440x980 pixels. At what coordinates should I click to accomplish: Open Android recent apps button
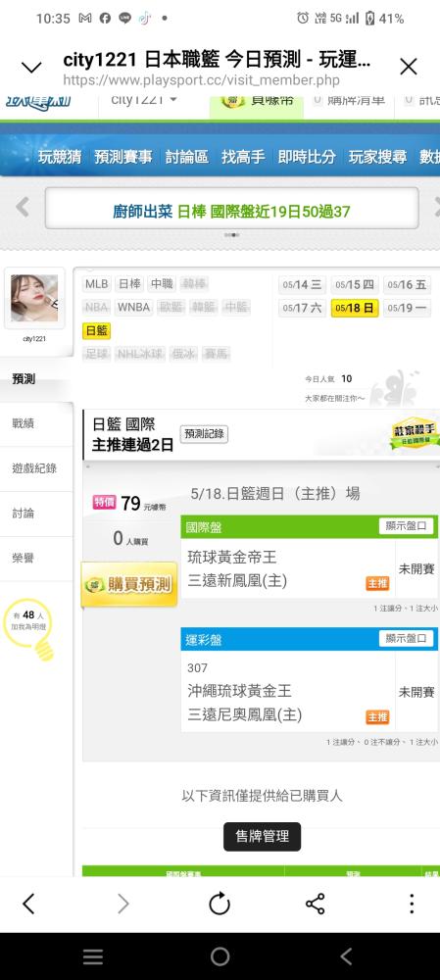(93, 956)
